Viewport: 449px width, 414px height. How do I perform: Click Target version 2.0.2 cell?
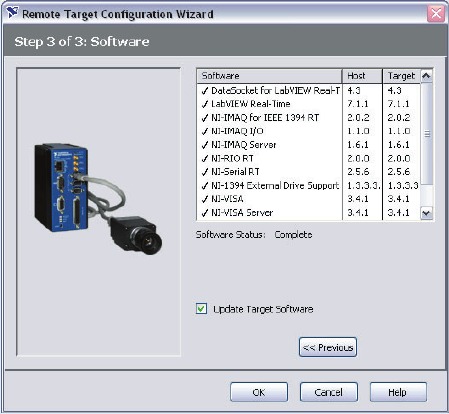click(399, 118)
